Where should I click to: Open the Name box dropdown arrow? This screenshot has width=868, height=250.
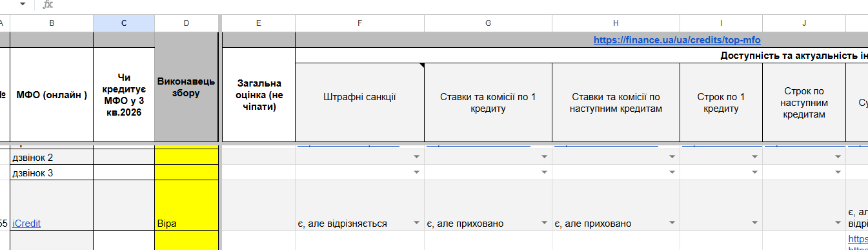coord(23,5)
